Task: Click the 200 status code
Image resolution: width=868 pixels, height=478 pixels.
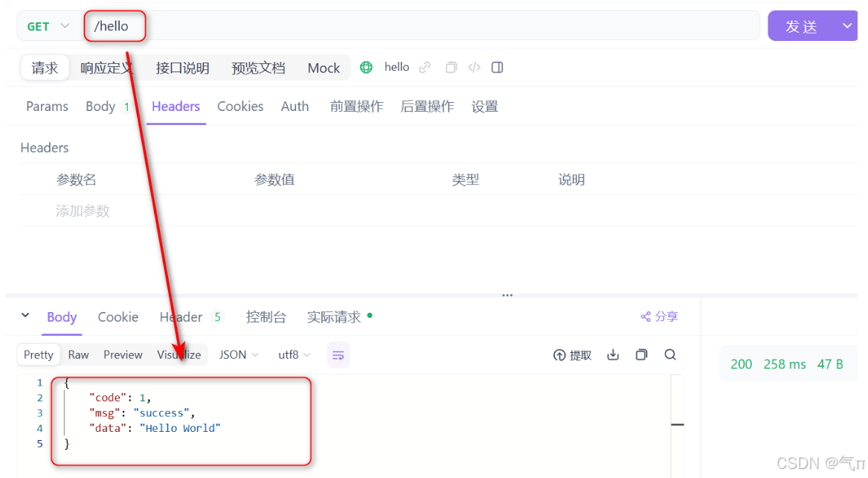Action: click(x=742, y=364)
